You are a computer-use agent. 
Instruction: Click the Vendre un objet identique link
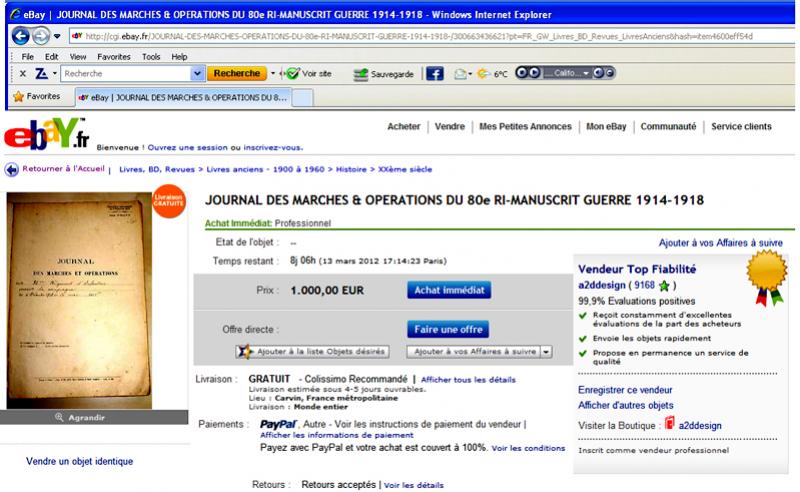[x=80, y=461]
